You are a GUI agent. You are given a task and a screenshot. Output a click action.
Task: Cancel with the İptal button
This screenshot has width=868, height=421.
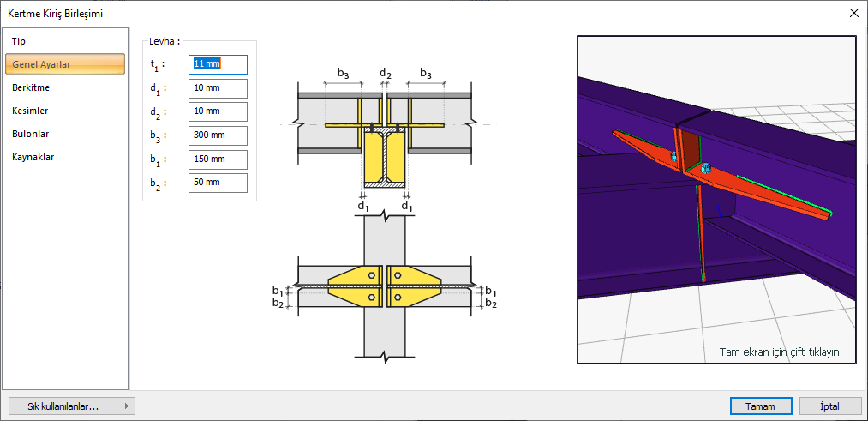(x=829, y=406)
